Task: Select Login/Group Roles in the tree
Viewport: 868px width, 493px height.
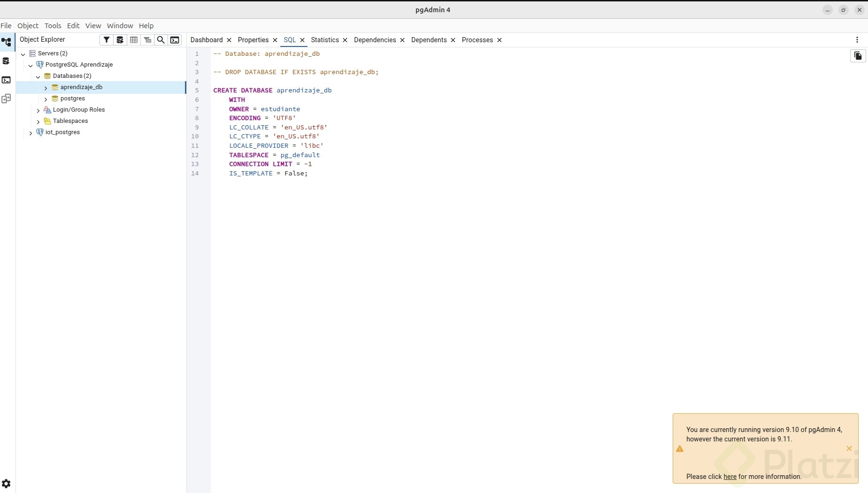Action: pyautogui.click(x=78, y=110)
